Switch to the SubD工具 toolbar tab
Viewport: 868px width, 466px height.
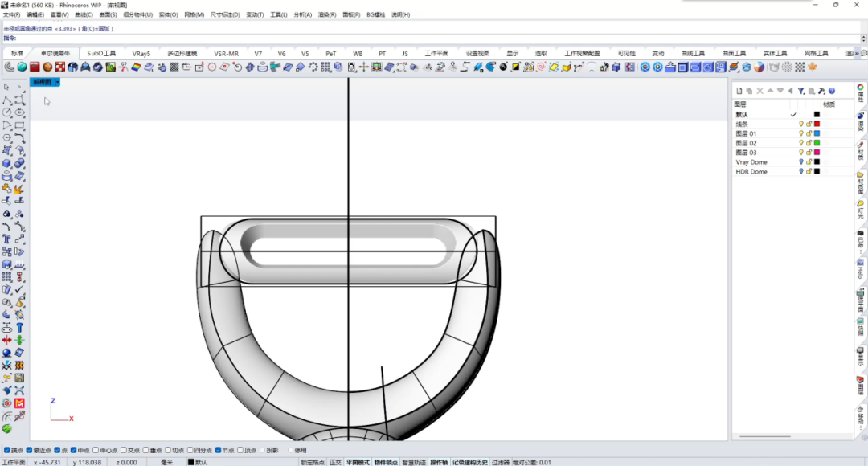click(101, 54)
